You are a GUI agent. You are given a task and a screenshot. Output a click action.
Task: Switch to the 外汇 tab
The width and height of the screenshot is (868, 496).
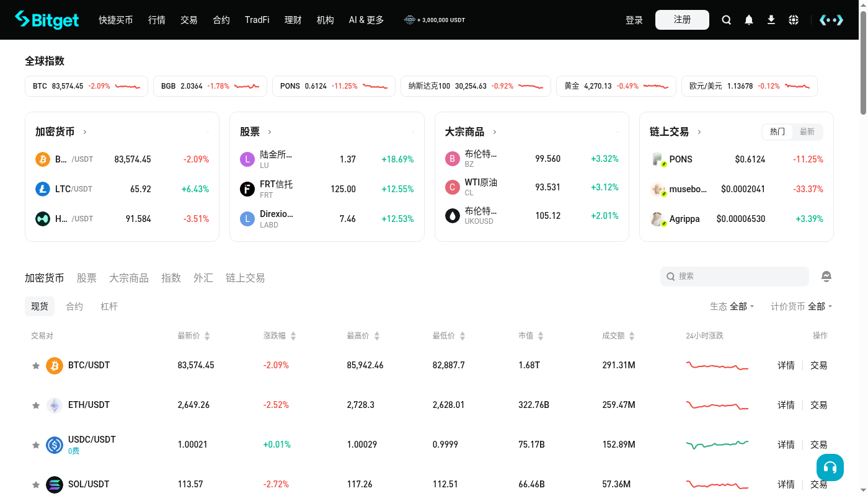[x=203, y=278]
